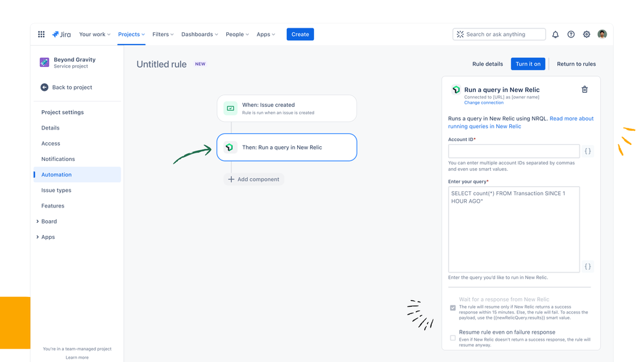Open the Dashboards dropdown
This screenshot has height=362, width=644.
pos(200,35)
